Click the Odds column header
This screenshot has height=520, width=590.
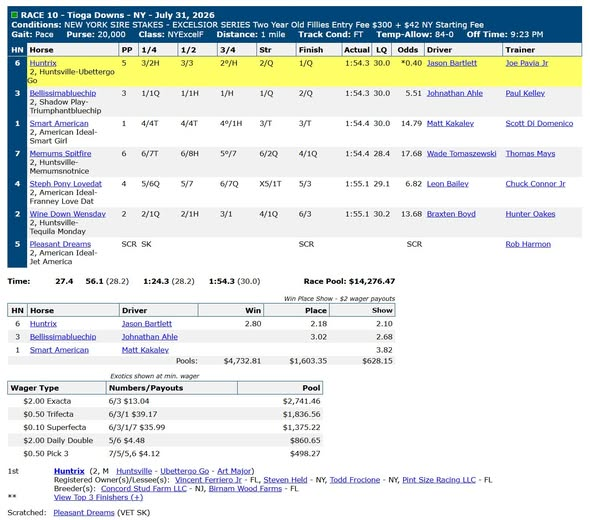[408, 50]
